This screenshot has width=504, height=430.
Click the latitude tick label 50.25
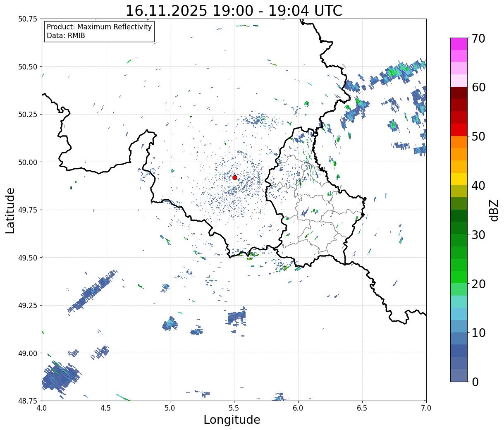[28, 115]
